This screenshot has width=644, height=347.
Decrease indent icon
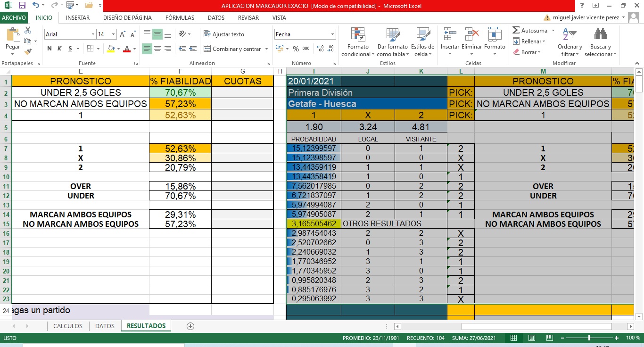(182, 49)
